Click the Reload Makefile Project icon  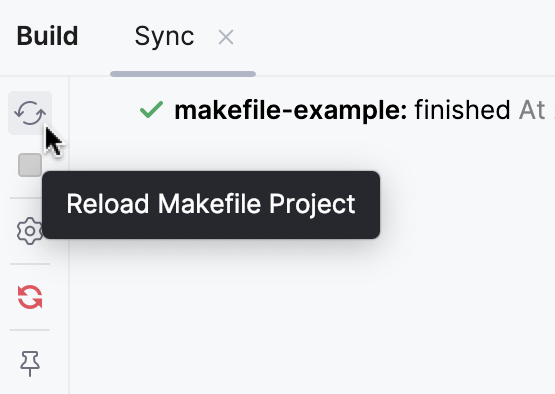click(30, 113)
